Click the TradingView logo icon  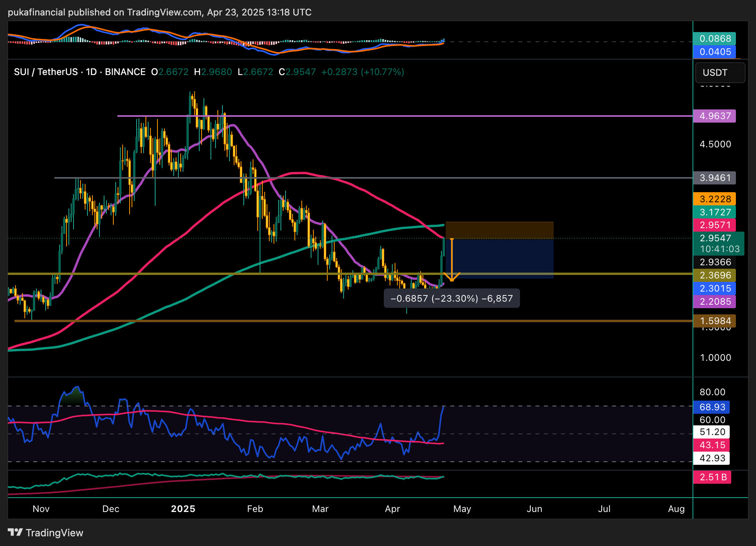pos(15,532)
